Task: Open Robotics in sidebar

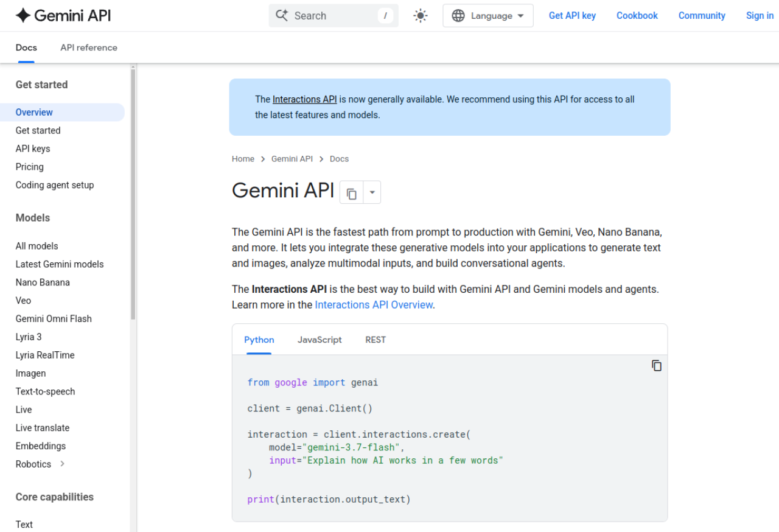Action: click(x=33, y=464)
